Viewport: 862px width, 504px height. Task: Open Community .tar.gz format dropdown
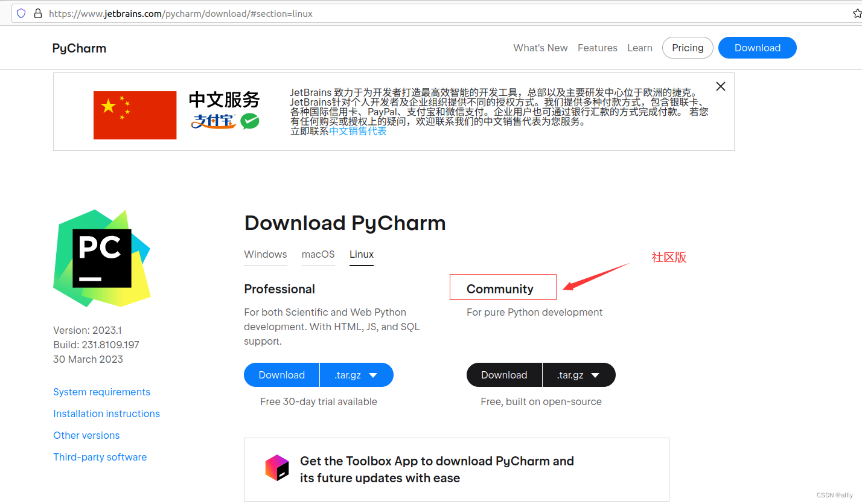click(x=579, y=375)
